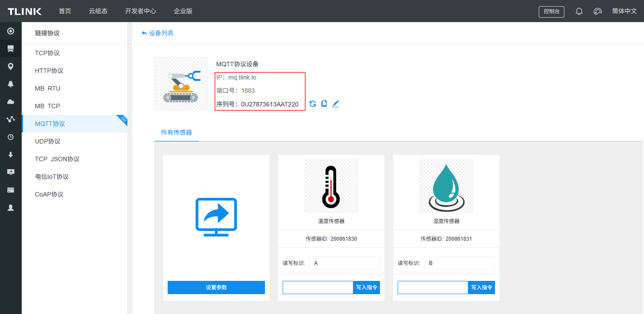Go back via 设备列表 link

(158, 33)
